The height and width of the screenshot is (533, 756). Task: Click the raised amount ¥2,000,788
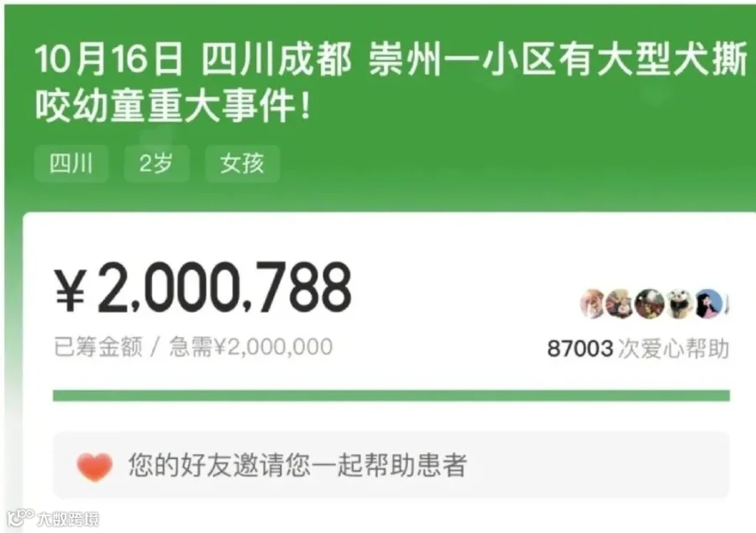[203, 287]
